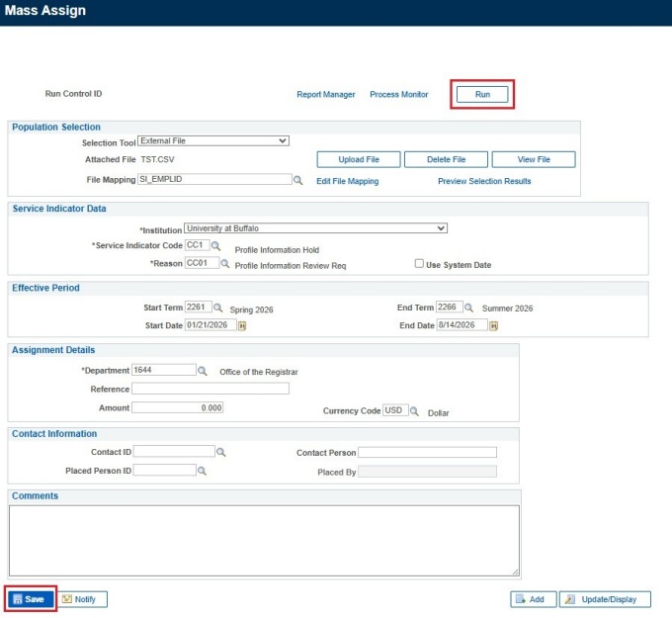Open the Currency Code lookup icon

click(x=416, y=410)
